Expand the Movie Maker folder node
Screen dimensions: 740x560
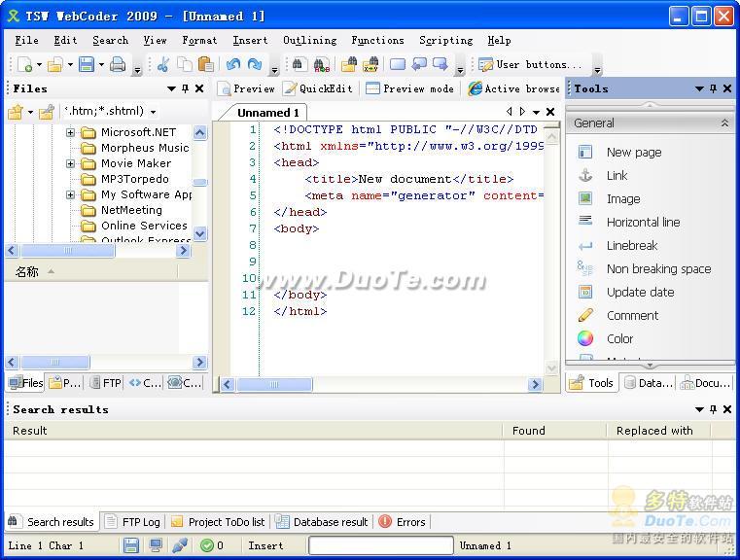coord(70,163)
